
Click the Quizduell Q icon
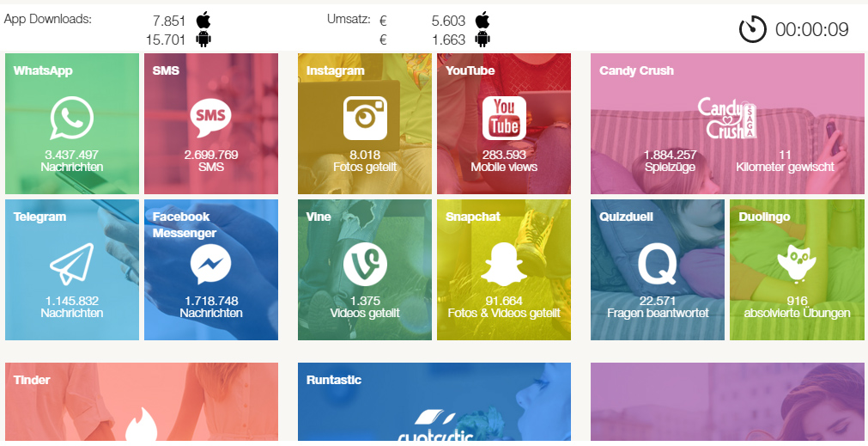tap(658, 265)
